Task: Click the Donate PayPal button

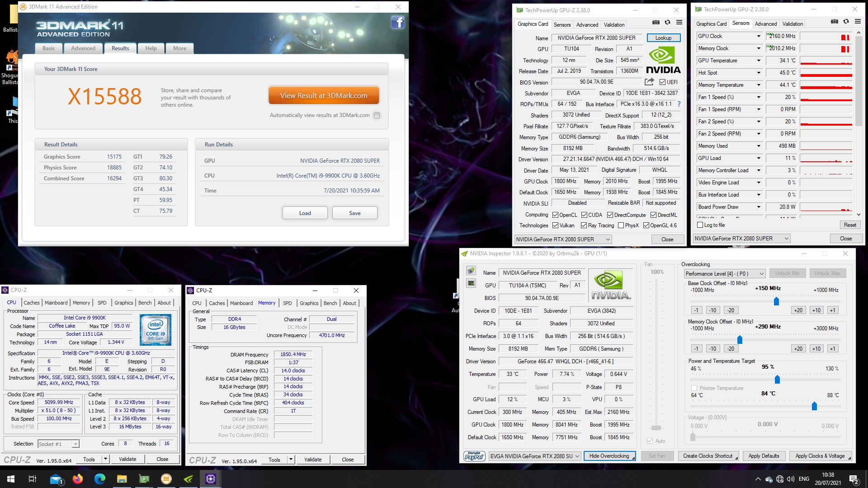Action: point(474,456)
